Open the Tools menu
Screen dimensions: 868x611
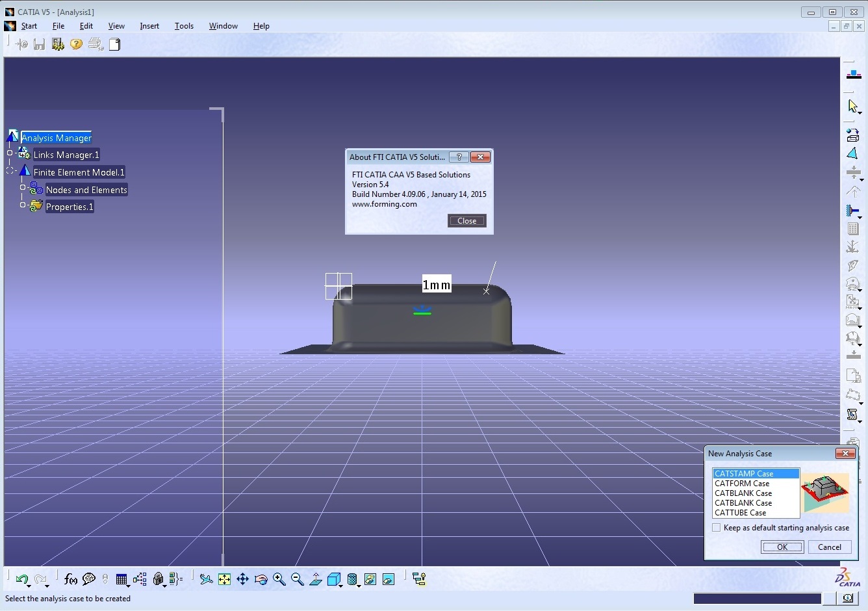[184, 26]
